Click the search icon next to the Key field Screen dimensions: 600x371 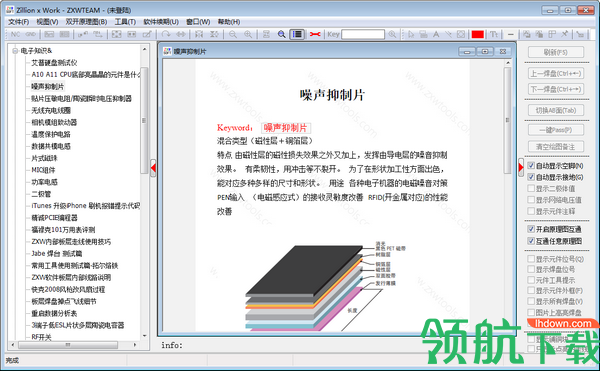pos(392,34)
